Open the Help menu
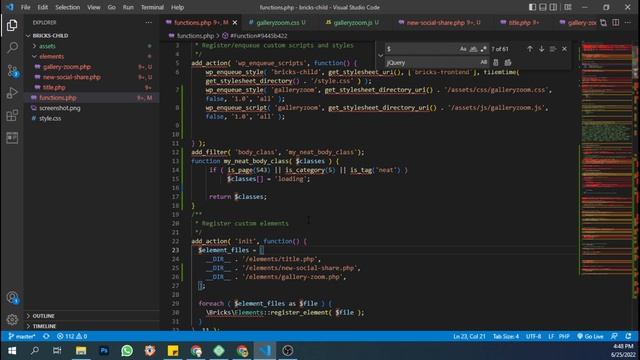 click(x=177, y=7)
